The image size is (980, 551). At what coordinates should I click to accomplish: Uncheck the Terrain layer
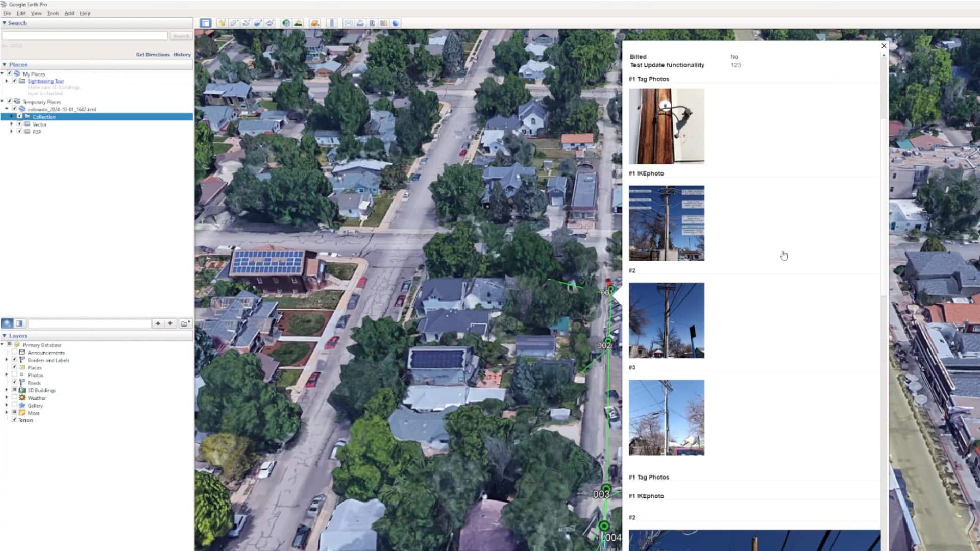point(14,419)
